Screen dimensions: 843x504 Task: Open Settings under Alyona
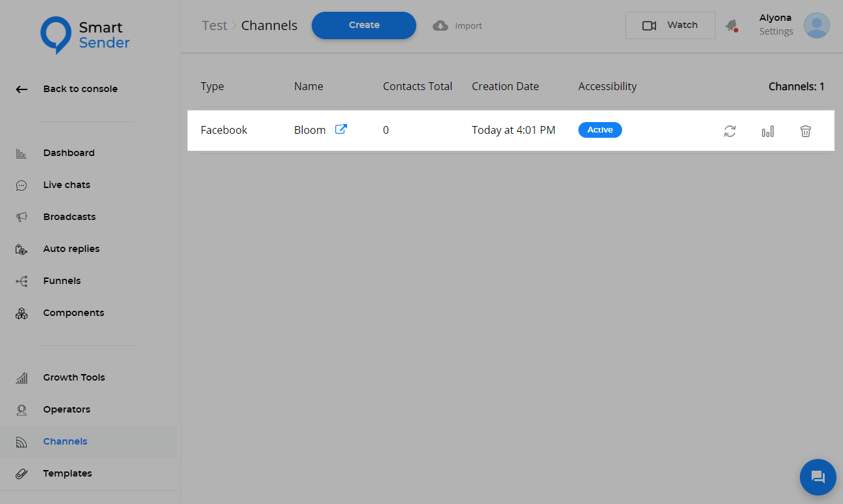(776, 31)
